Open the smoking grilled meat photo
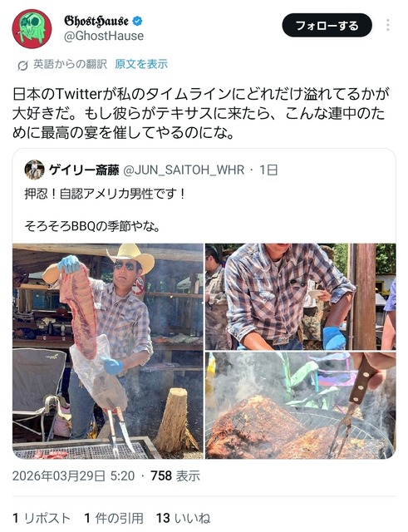 [301, 406]
